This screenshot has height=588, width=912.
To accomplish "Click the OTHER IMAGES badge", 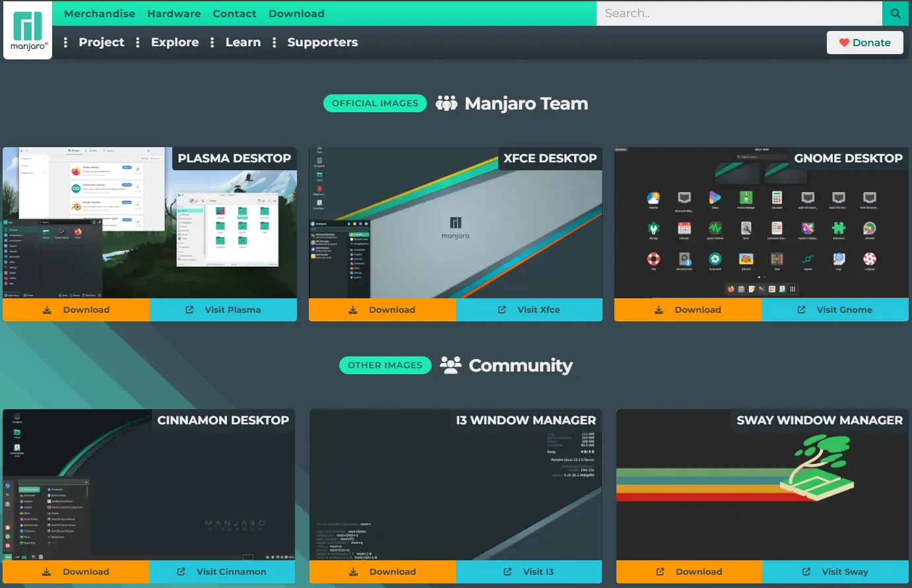I will [x=385, y=365].
